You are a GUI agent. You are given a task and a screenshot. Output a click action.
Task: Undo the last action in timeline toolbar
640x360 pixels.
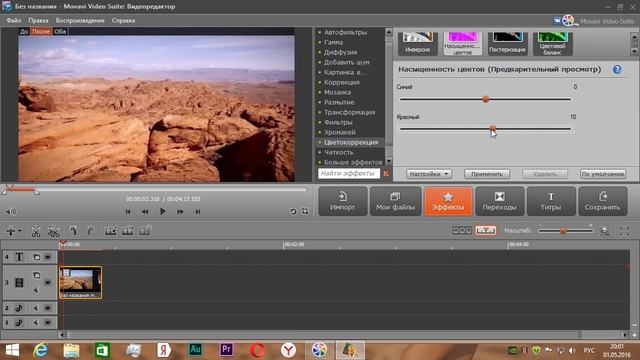click(73, 231)
